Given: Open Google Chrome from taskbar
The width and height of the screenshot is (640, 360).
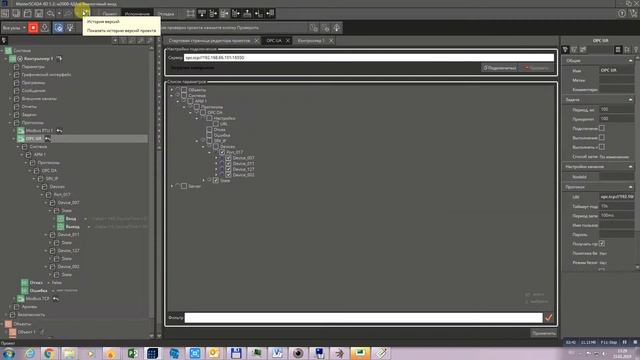Looking at the screenshot, I should tap(49, 353).
